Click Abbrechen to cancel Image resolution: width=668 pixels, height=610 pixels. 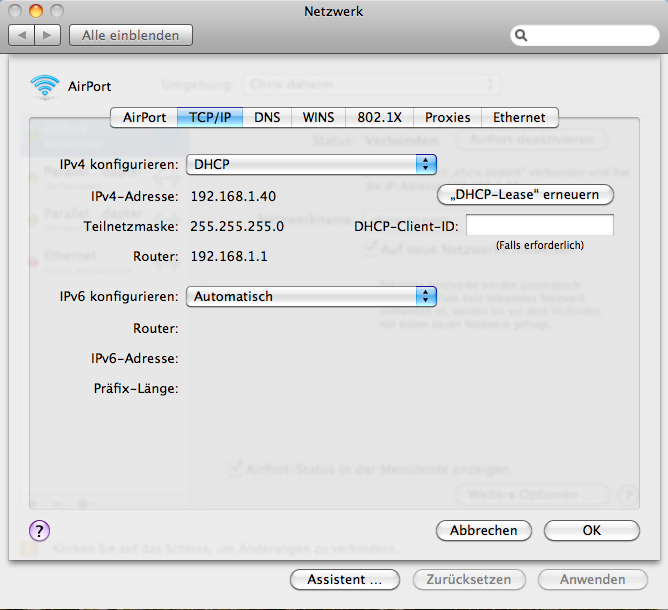tap(484, 531)
